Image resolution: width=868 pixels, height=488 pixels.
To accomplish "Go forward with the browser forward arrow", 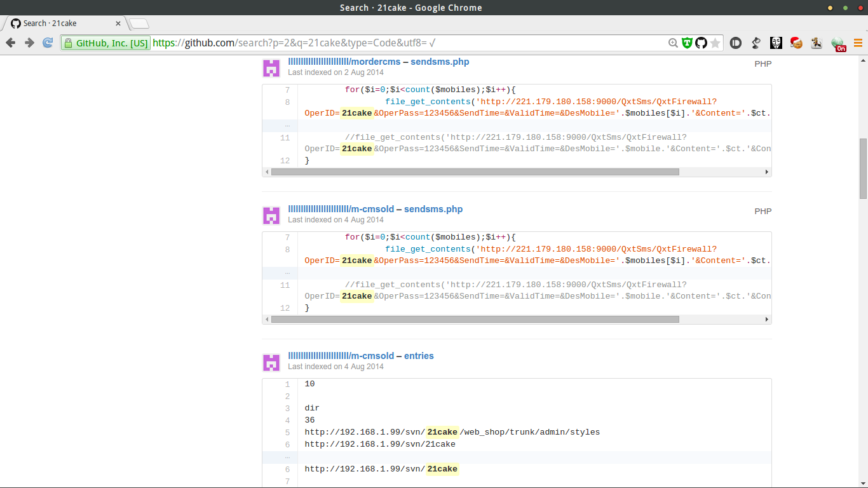I will [x=29, y=43].
